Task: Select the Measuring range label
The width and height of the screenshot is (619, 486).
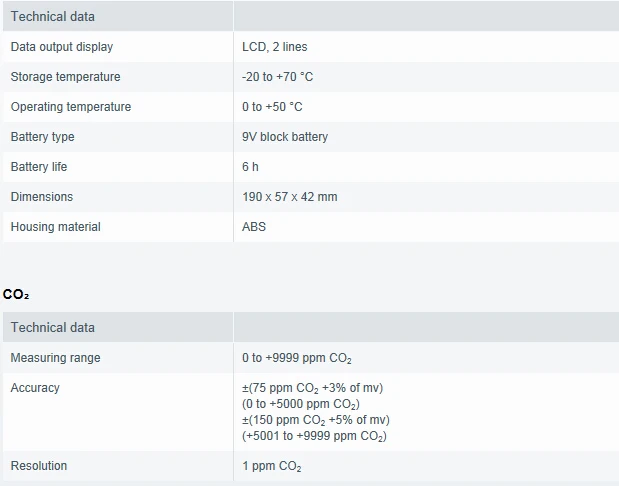Action: click(55, 358)
